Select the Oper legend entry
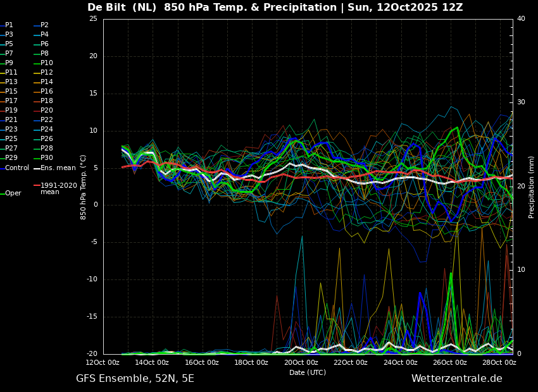Viewport: 538px width, 392px height. [11, 193]
